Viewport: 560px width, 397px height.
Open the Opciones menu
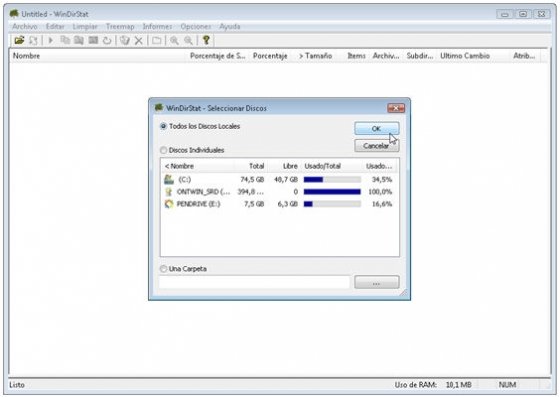pos(195,26)
